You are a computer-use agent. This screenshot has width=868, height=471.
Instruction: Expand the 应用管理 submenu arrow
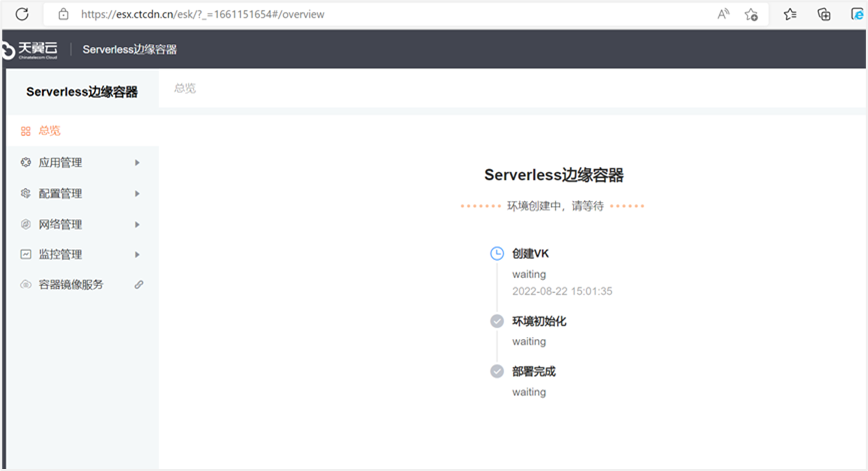tap(137, 163)
